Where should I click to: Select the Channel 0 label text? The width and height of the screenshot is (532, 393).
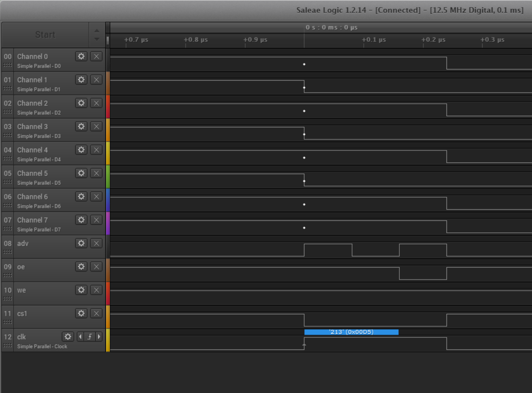pyautogui.click(x=32, y=57)
